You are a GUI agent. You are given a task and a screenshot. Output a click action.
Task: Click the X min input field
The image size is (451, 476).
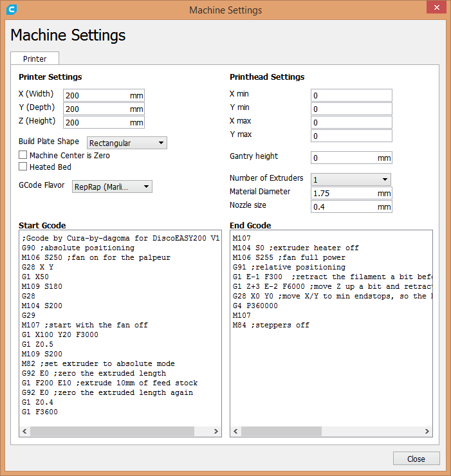[351, 95]
